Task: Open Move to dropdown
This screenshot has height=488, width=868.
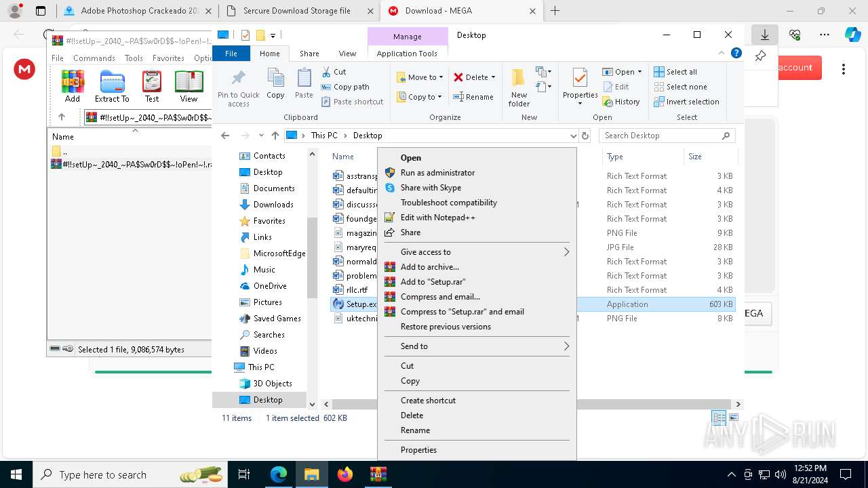Action: click(x=420, y=77)
